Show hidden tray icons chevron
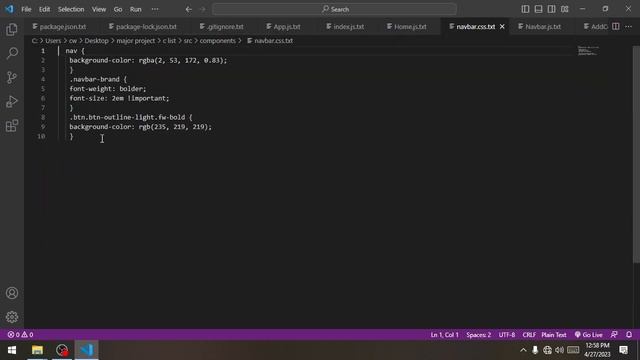This screenshot has width=640, height=360. (x=523, y=350)
